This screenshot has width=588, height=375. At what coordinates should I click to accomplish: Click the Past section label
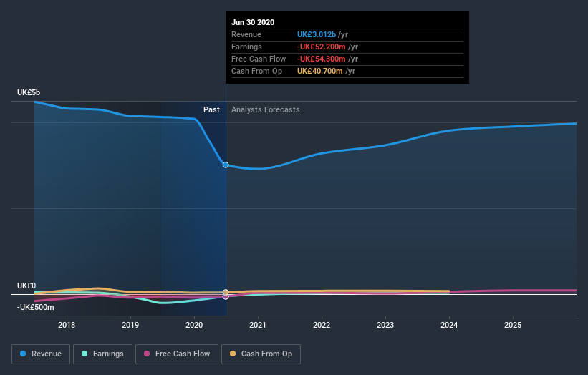(x=211, y=109)
